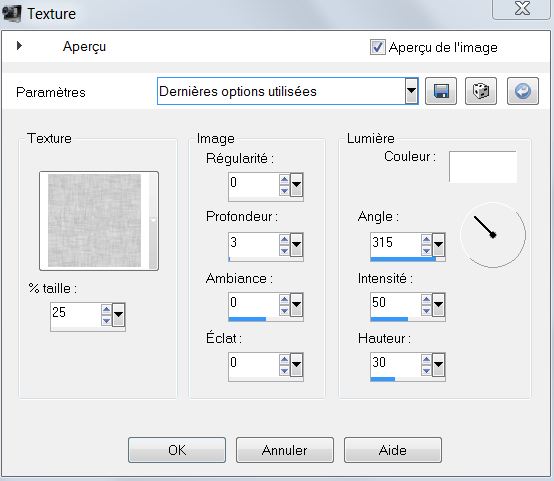
Task: Increase Régularité with the up arrow
Action: tap(284, 180)
